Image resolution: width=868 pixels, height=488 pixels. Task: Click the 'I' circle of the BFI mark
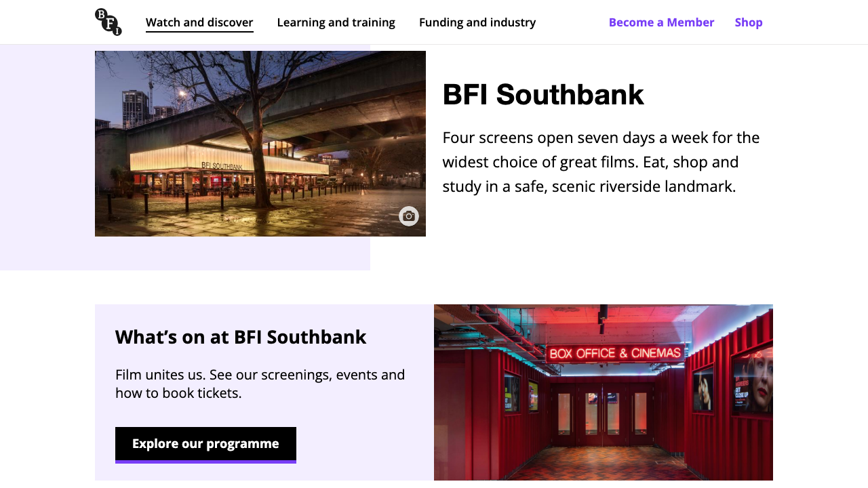click(x=117, y=32)
